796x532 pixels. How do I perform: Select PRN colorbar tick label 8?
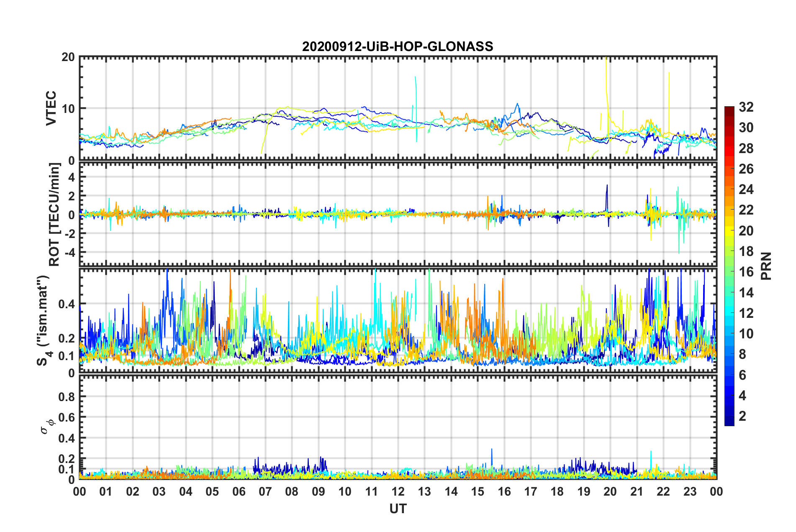(742, 355)
